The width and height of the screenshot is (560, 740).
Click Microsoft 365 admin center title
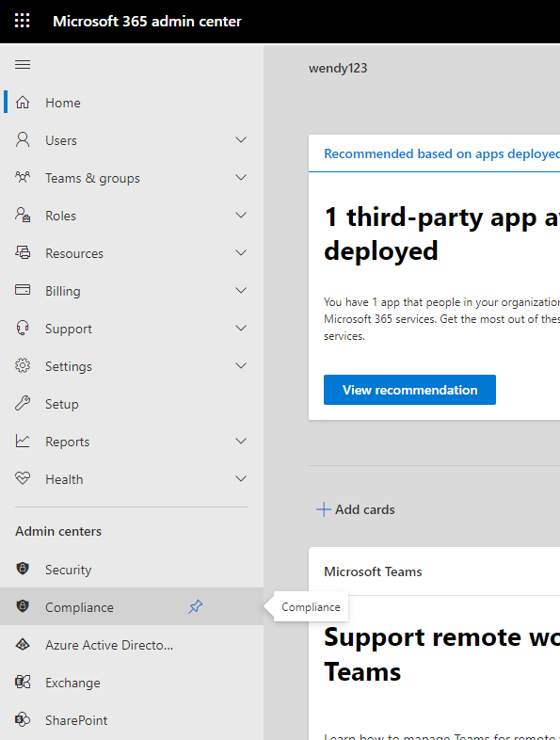point(147,22)
